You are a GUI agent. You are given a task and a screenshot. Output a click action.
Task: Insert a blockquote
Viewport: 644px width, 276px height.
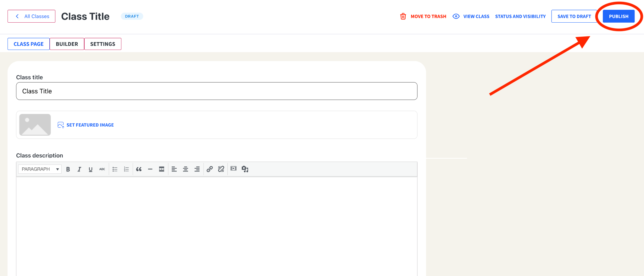139,169
